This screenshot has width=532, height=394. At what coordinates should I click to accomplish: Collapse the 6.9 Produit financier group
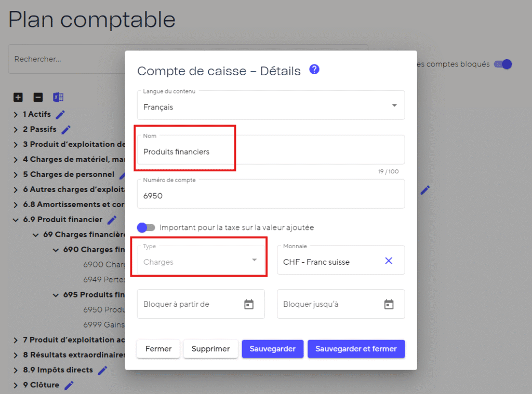[16, 220]
